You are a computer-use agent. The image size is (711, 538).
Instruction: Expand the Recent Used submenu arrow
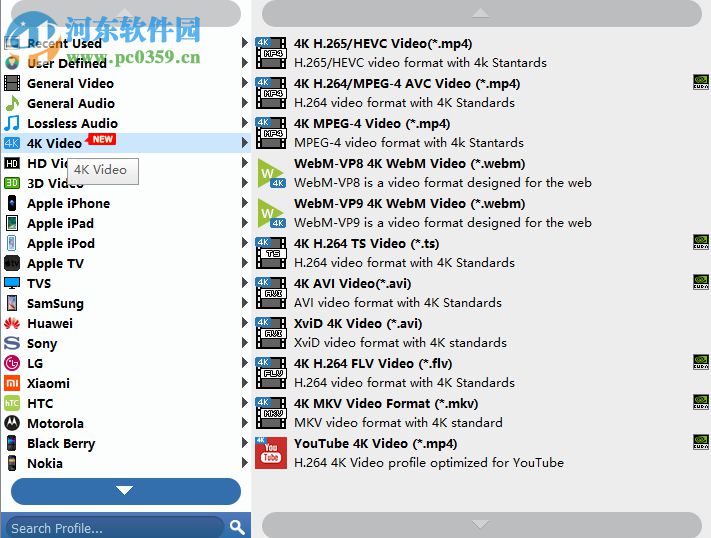244,43
